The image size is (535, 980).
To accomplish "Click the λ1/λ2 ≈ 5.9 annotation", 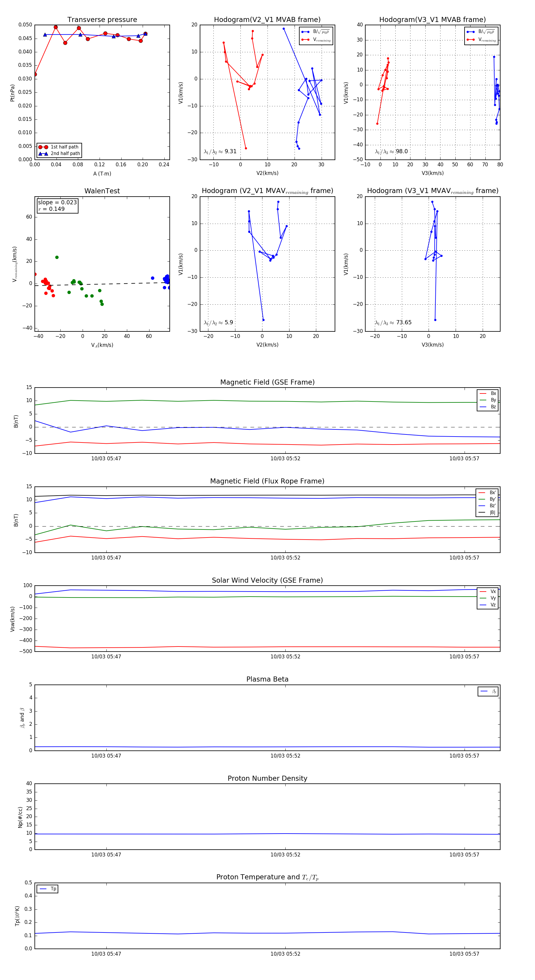I will [x=218, y=323].
